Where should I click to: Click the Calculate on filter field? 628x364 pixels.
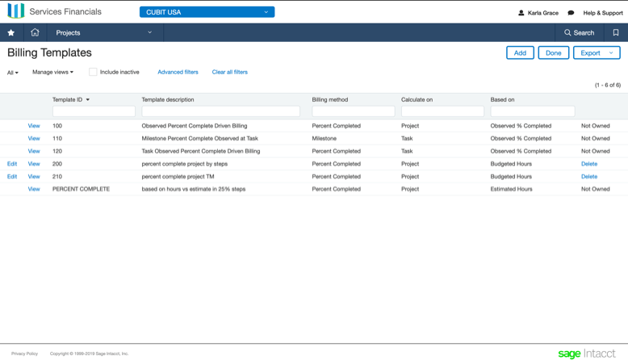pos(442,111)
